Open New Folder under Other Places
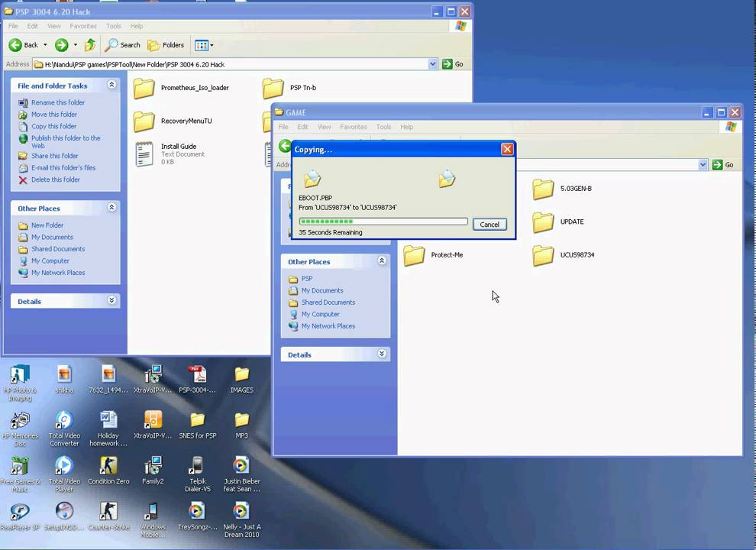 [x=47, y=225]
